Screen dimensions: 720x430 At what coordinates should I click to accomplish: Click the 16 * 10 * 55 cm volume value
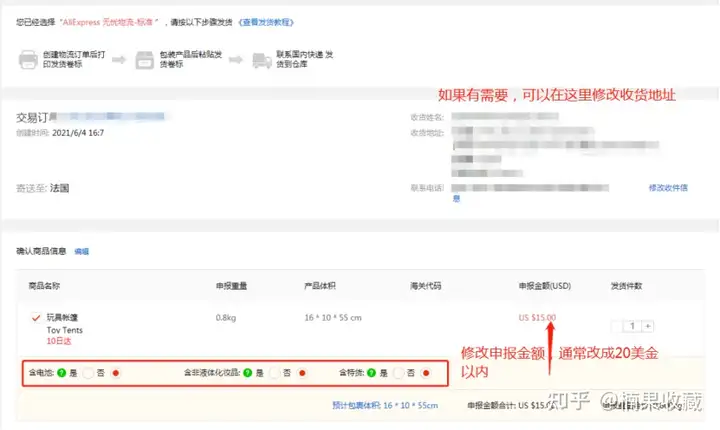(333, 317)
